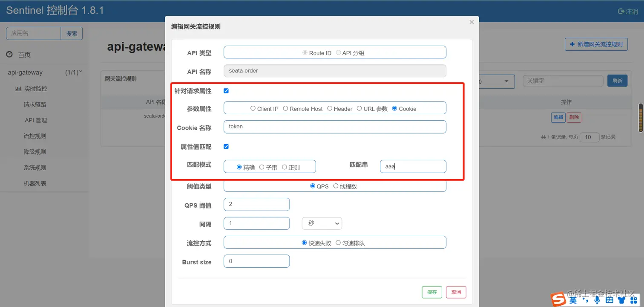644x307 pixels.
Task: Open the IME toolbox grid icon
Action: tap(633, 300)
